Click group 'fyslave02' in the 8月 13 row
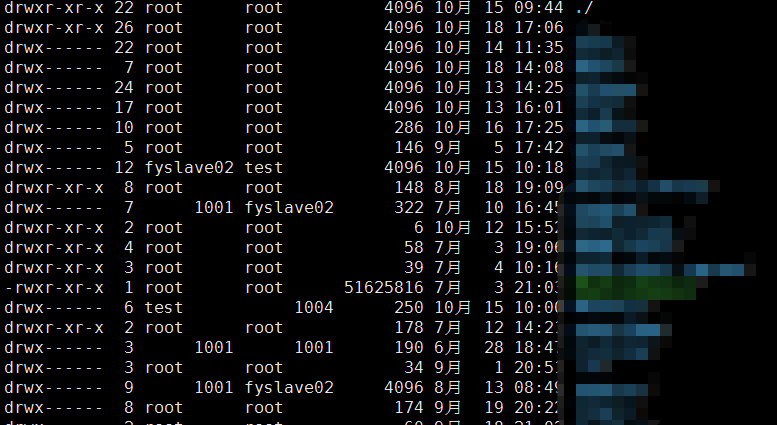Viewport: 777px width, 425px height. coord(289,387)
